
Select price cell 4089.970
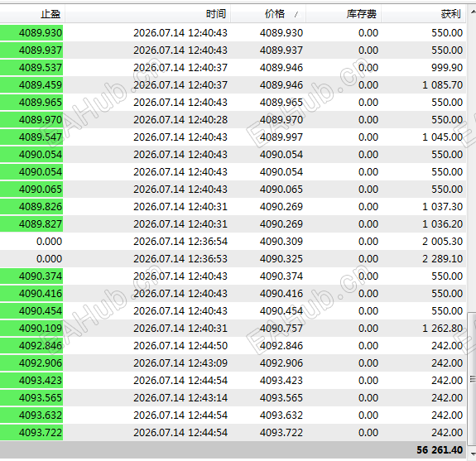(x=281, y=120)
